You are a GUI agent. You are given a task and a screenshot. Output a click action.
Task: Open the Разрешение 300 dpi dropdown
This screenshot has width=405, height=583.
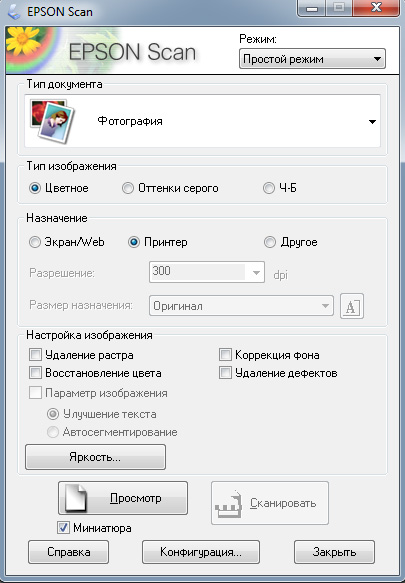tap(207, 272)
